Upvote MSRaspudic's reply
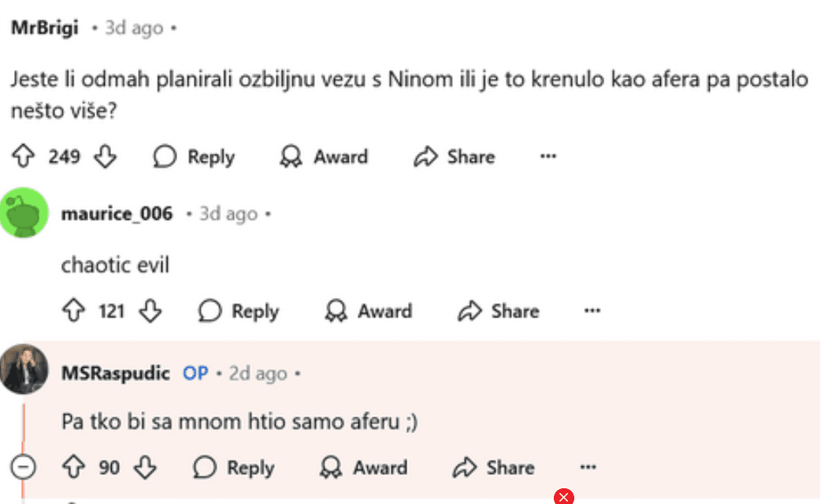Image resolution: width=835 pixels, height=504 pixels. [72, 468]
